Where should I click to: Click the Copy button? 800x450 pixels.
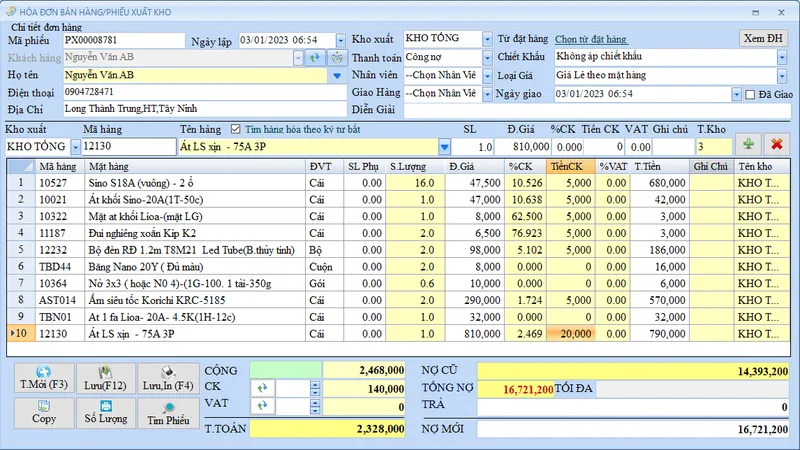coord(44,412)
